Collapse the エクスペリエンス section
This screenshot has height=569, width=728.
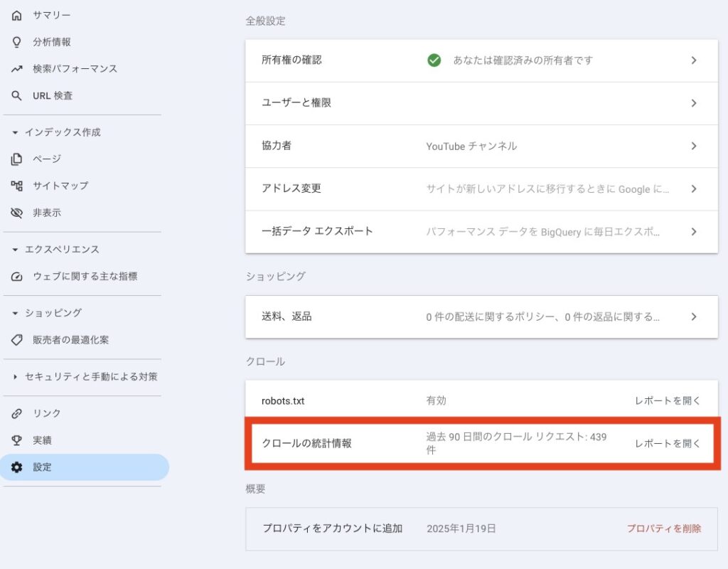15,250
